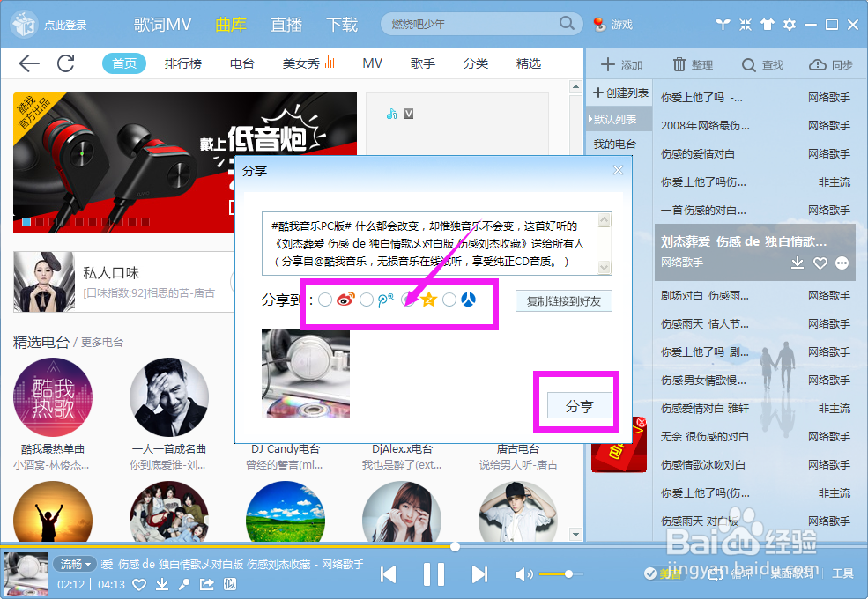This screenshot has height=599, width=868.
Task: Open the skin (shirt) icon in title bar
Action: pyautogui.click(x=768, y=25)
